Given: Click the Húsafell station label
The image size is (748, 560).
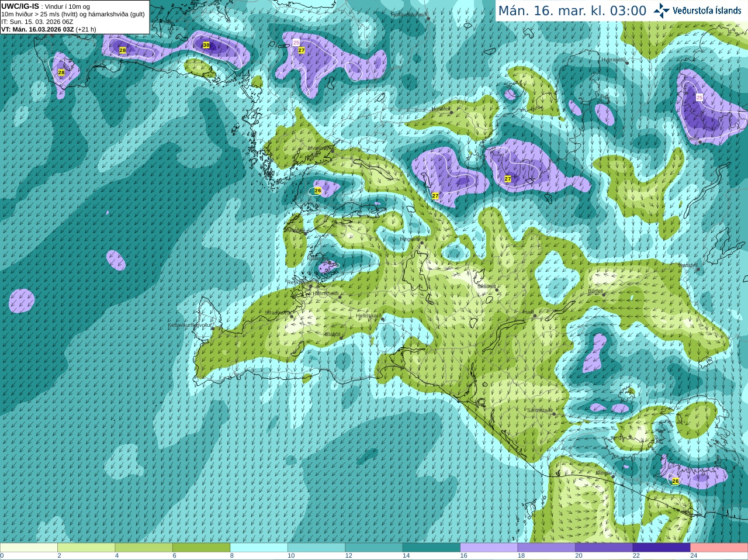Looking at the screenshot, I should pyautogui.click(x=441, y=109).
